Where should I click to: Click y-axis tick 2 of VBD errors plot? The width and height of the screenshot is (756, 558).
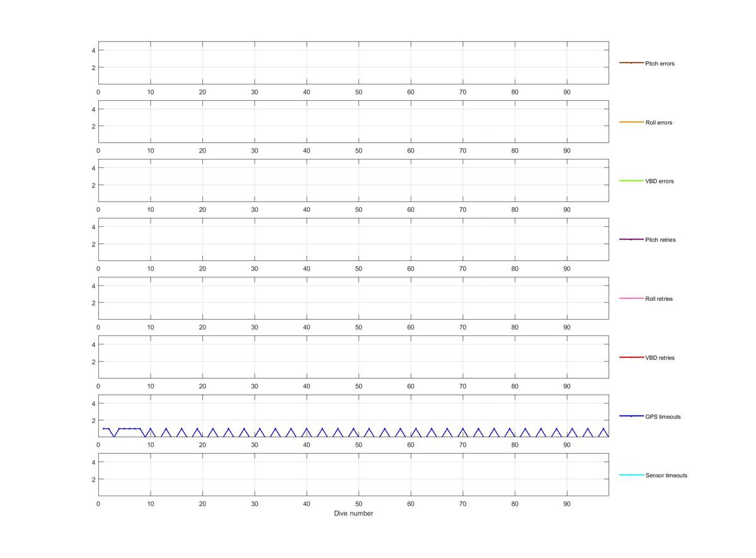(x=93, y=185)
